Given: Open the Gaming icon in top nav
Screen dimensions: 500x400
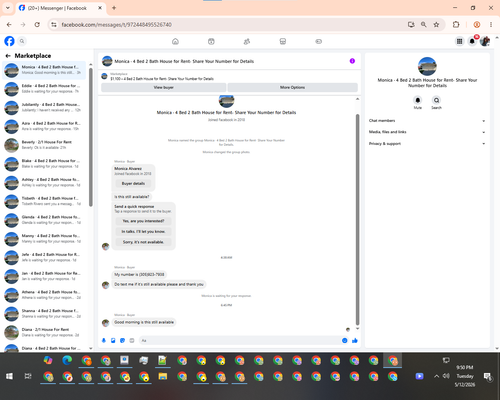Looking at the screenshot, I should [x=318, y=41].
